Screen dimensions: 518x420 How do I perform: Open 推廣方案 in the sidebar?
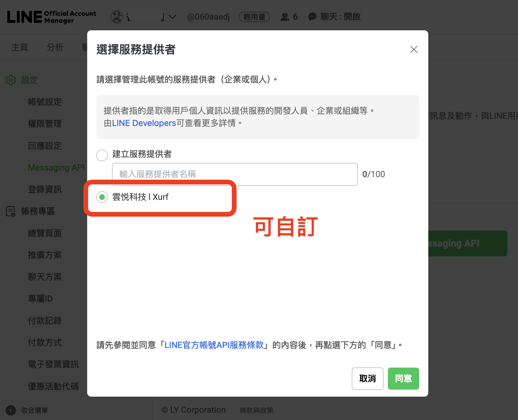click(x=45, y=255)
